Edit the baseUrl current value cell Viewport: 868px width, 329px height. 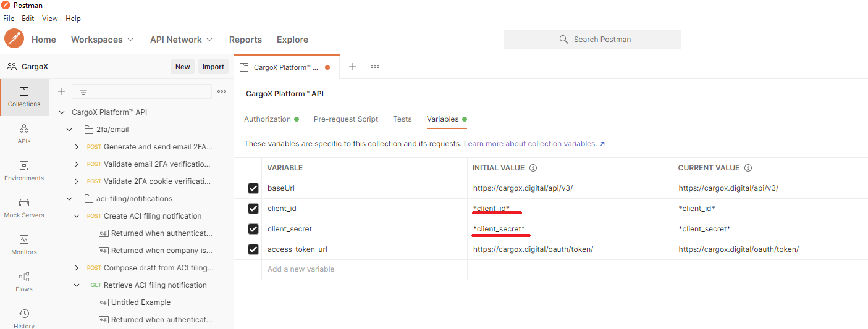point(770,188)
